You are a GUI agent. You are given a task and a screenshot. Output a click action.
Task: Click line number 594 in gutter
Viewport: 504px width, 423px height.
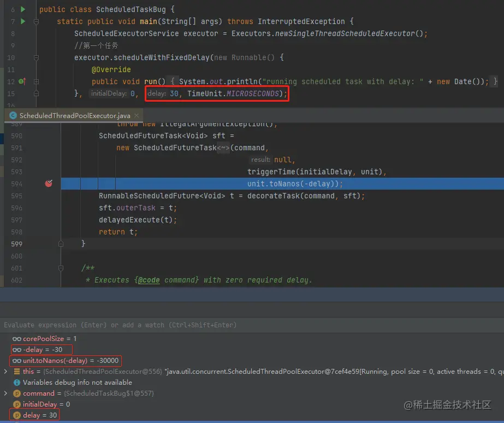(17, 184)
